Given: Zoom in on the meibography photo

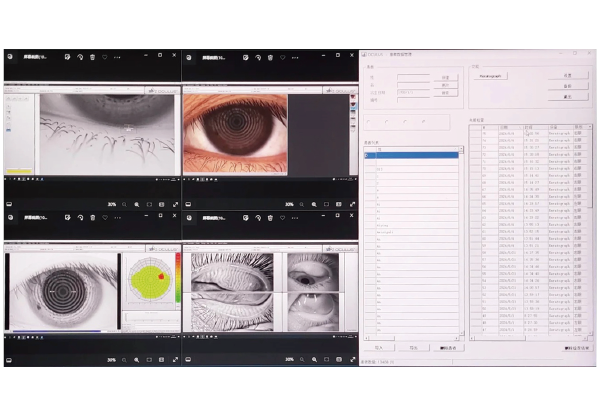Looking at the screenshot, I should click(314, 360).
